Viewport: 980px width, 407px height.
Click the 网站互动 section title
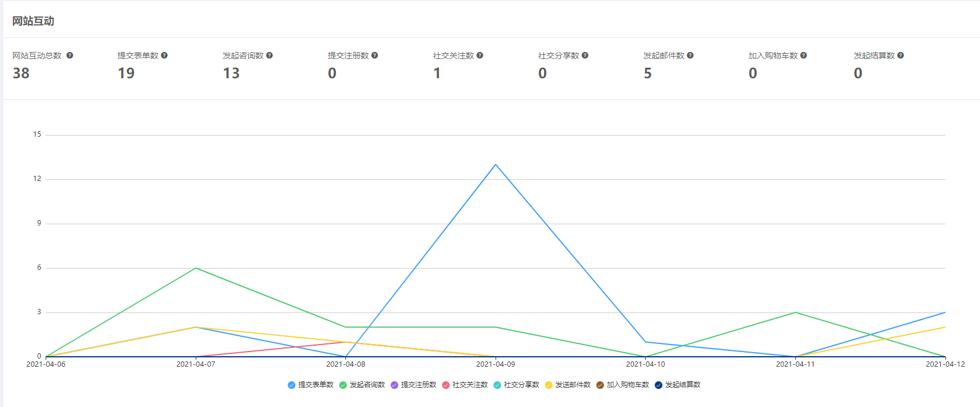pyautogui.click(x=33, y=21)
